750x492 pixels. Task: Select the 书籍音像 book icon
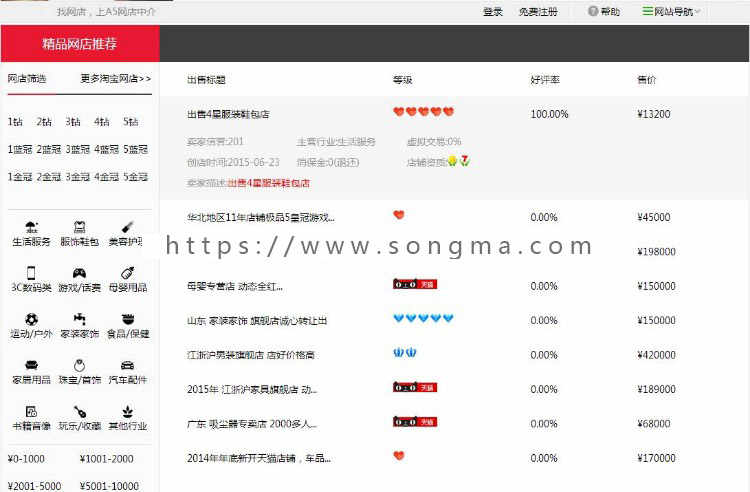[32, 411]
